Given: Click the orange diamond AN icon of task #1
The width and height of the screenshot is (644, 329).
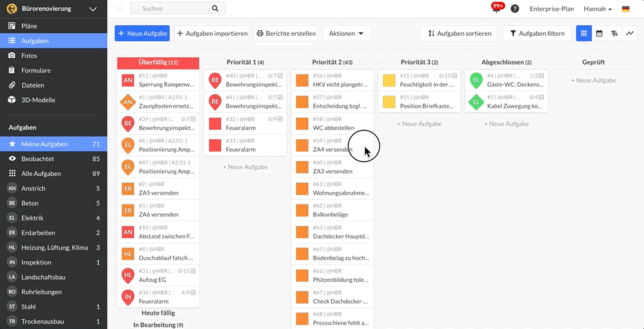Looking at the screenshot, I should (128, 102).
